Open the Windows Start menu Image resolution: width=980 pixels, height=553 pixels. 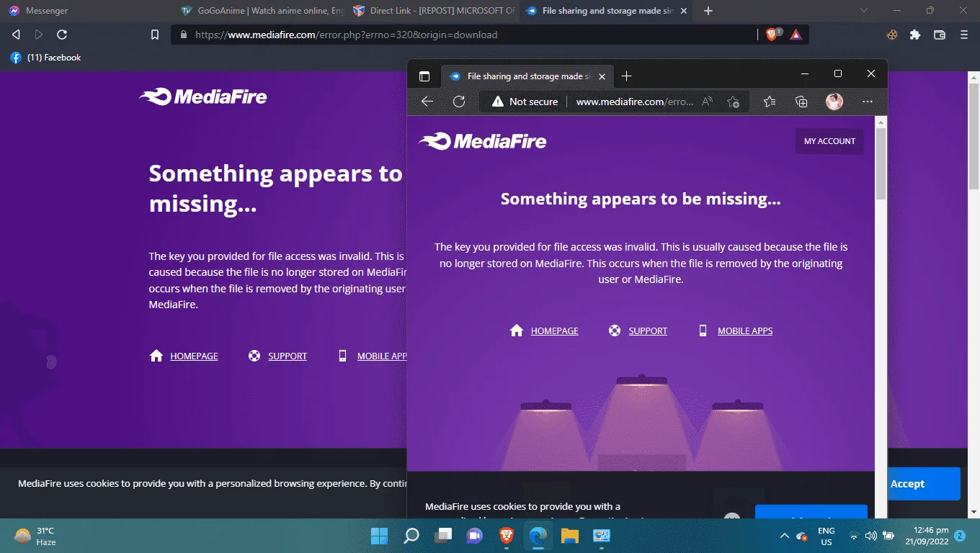tap(379, 536)
